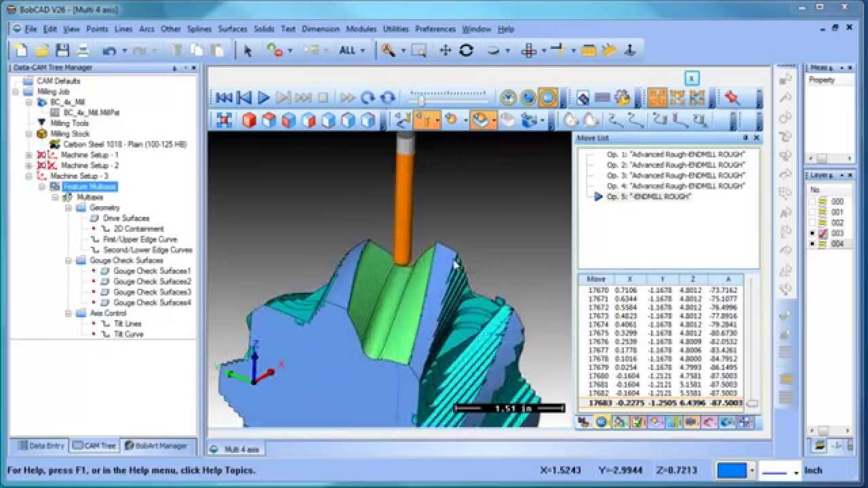Screen dimensions: 868x488
Task: Click the third globe-style simulation mode icon
Action: click(548, 98)
